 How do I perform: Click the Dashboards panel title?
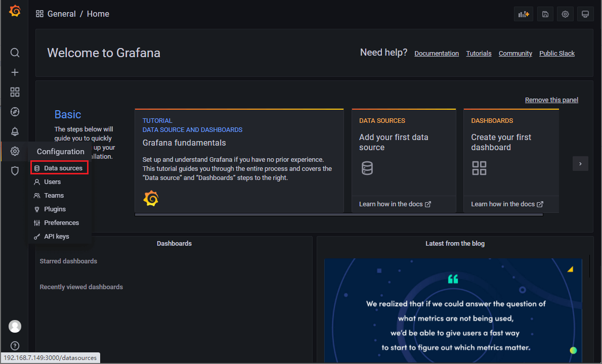click(174, 244)
